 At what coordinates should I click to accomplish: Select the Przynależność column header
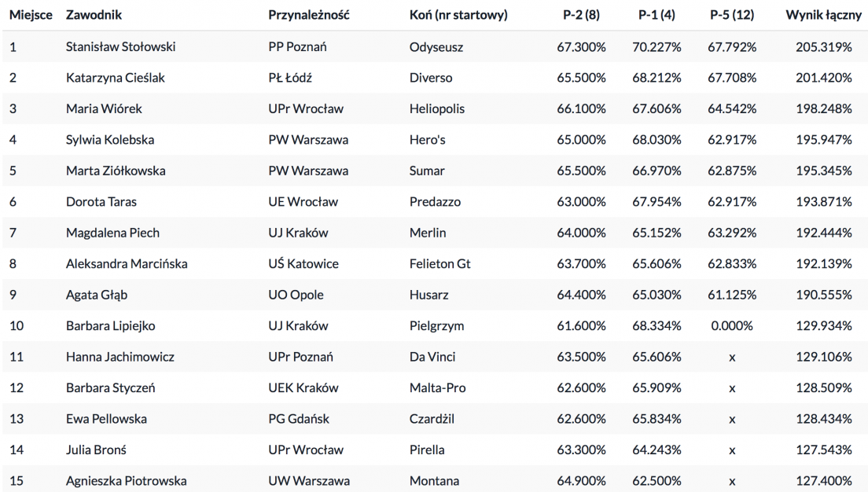[x=309, y=15]
